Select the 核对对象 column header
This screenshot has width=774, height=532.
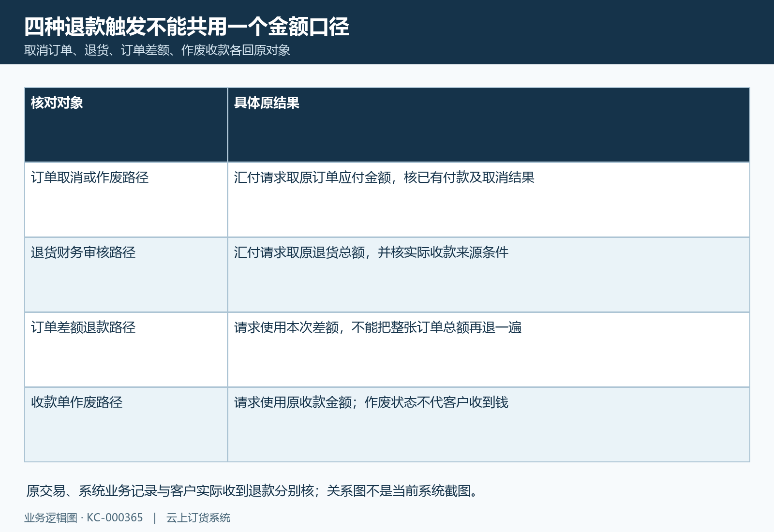pyautogui.click(x=126, y=125)
